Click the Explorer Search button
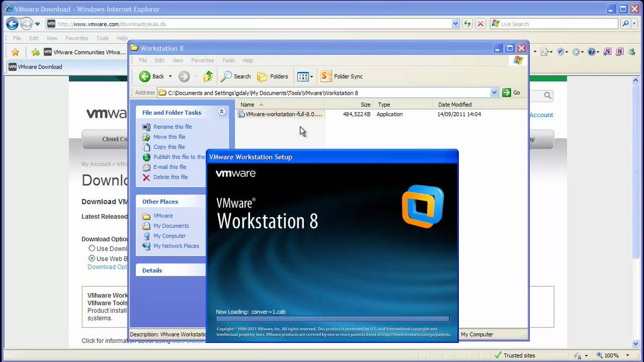644x362 pixels. pyautogui.click(x=236, y=77)
